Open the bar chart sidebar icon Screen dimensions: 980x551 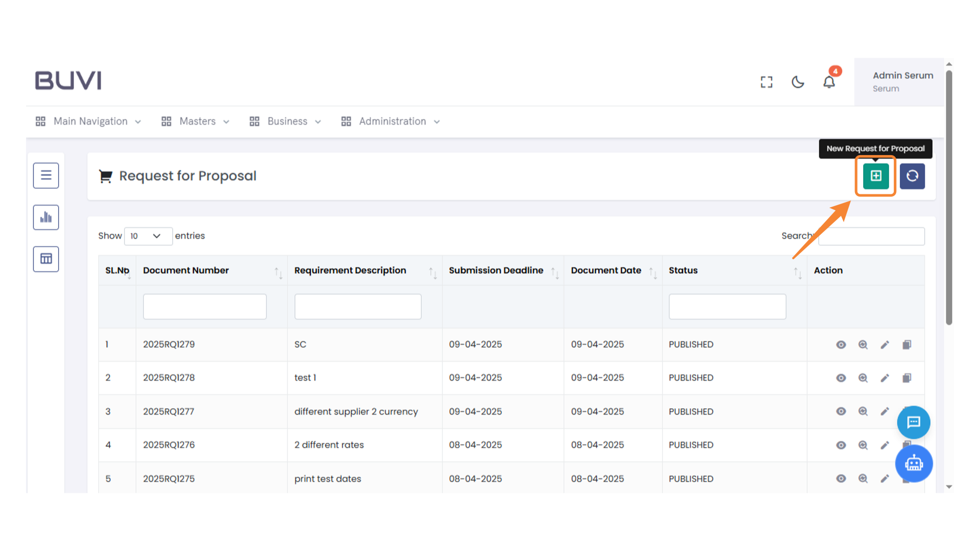click(46, 217)
